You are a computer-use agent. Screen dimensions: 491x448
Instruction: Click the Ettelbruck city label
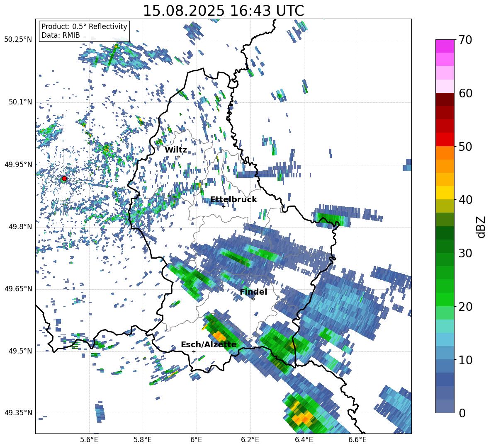[x=233, y=200]
